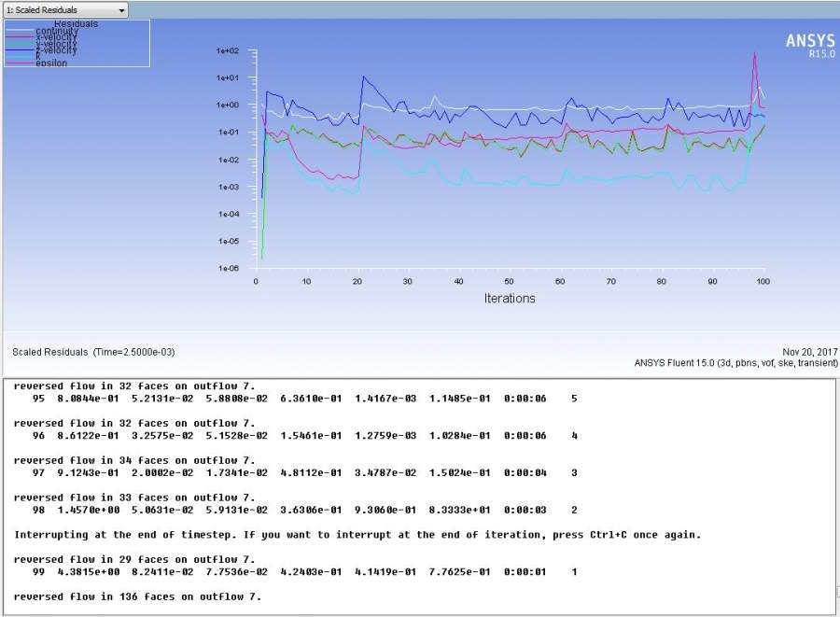This screenshot has height=617, width=840.
Task: Click the Iterations axis label
Action: [510, 299]
